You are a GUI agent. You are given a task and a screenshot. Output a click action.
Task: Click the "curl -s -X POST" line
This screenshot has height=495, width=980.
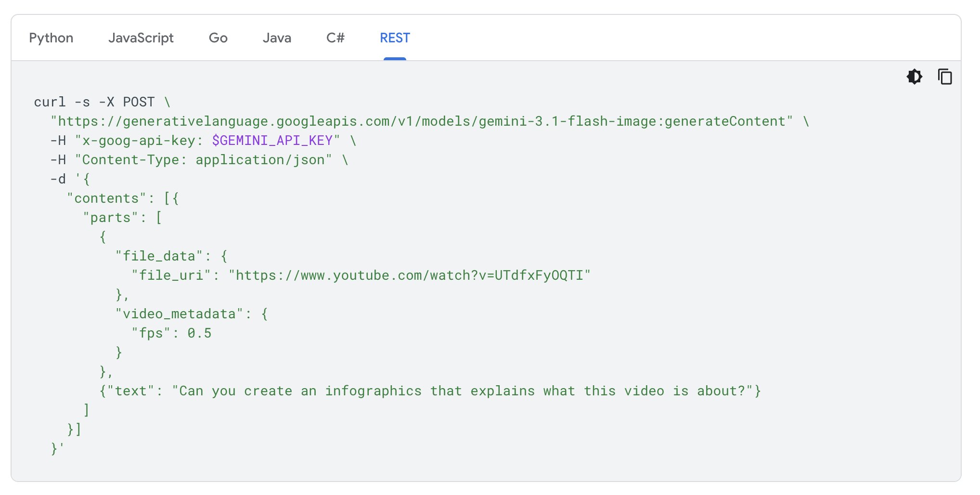click(x=102, y=102)
